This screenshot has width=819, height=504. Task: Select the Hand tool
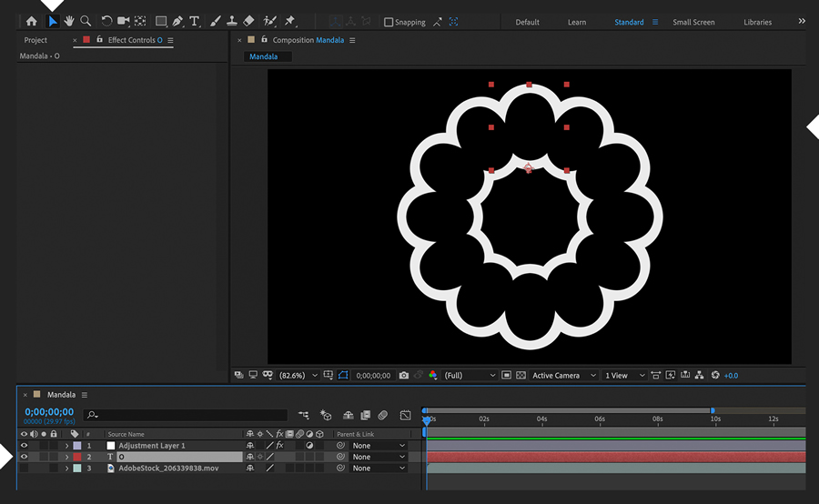[69, 21]
